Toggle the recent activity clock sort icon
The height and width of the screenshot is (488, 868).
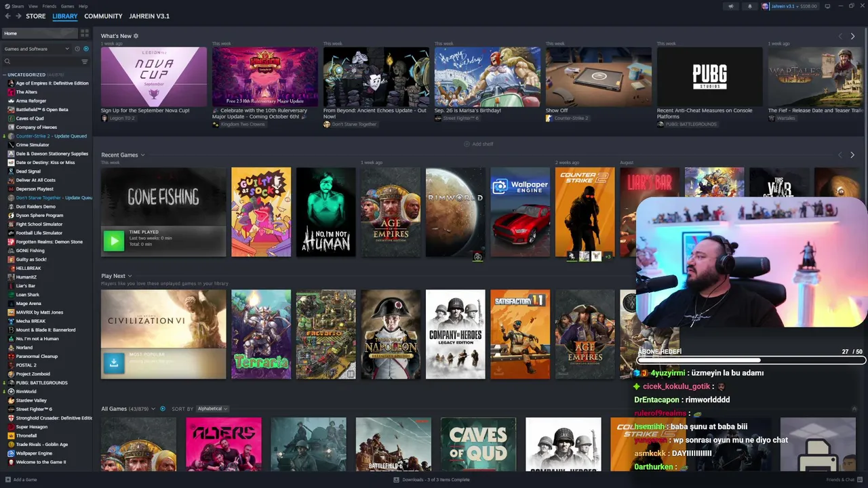pos(77,49)
